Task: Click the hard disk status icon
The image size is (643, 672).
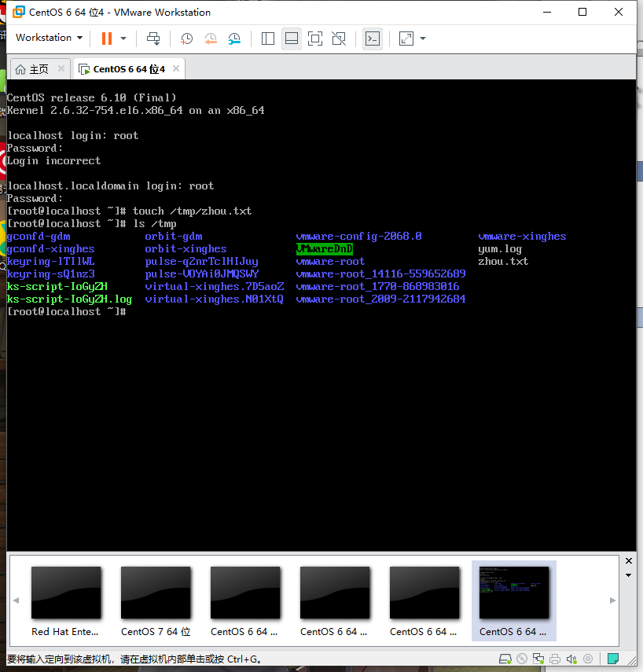Action: pyautogui.click(x=505, y=659)
